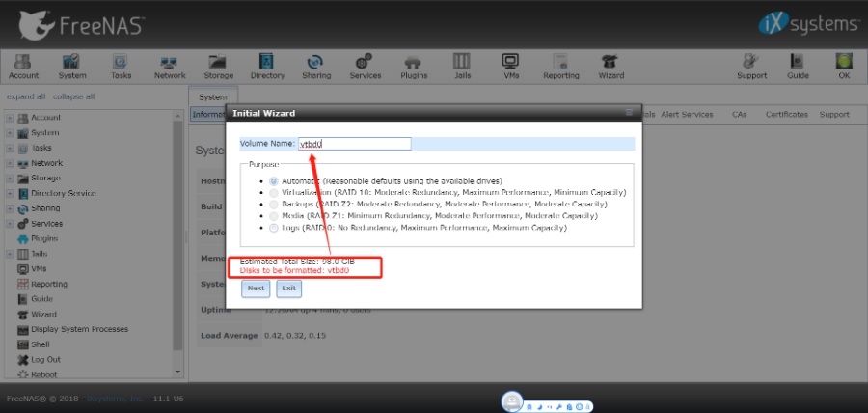Expand the Directory Service node
Image resolution: width=868 pixels, height=413 pixels.
point(10,193)
